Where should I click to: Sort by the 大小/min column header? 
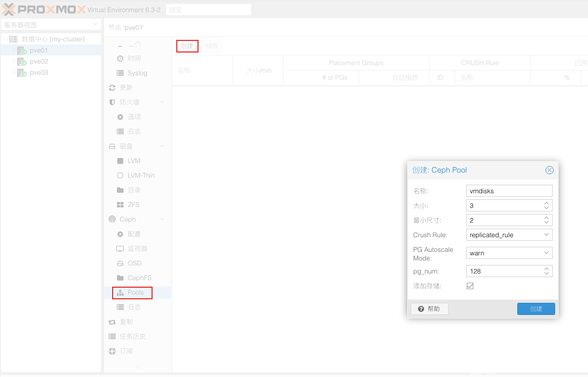tap(258, 71)
